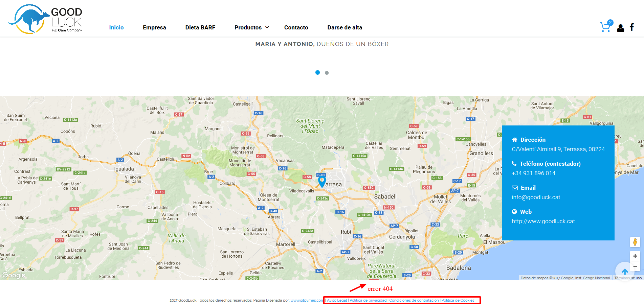
Task: Click Capellades on the map
Action: tap(158, 208)
